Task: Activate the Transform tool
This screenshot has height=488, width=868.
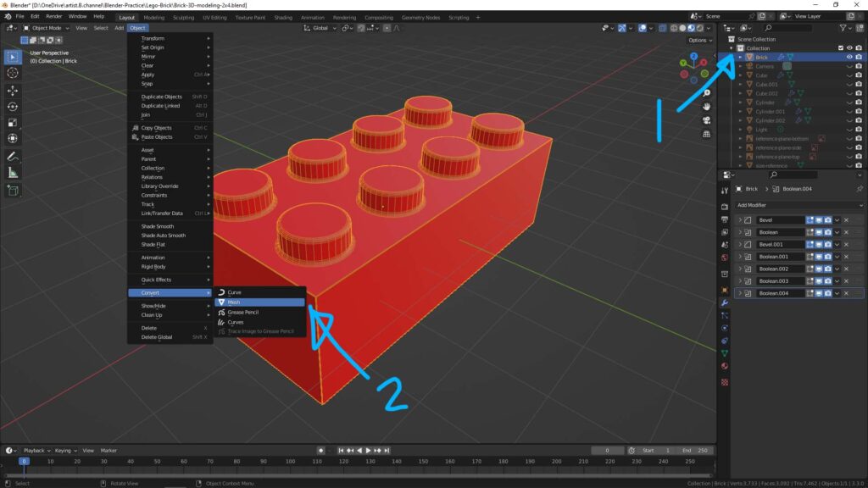Action: [x=13, y=138]
